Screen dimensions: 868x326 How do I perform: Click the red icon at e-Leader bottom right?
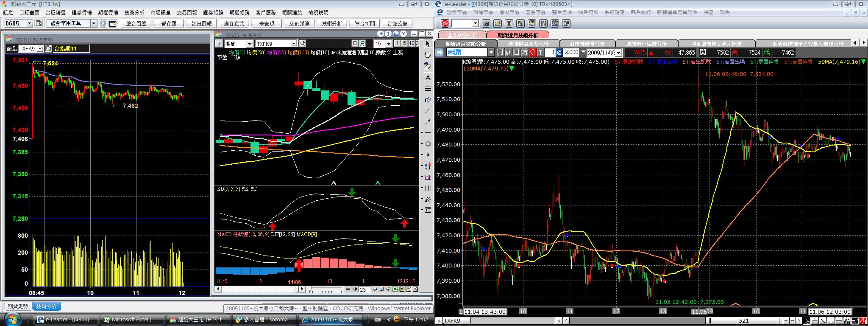pyautogui.click(x=863, y=321)
